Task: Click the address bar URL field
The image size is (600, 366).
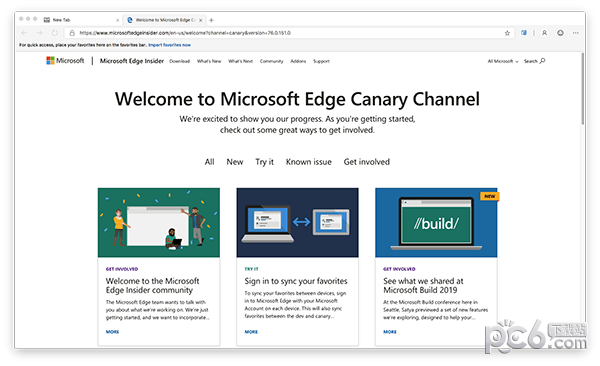Action: pyautogui.click(x=289, y=33)
